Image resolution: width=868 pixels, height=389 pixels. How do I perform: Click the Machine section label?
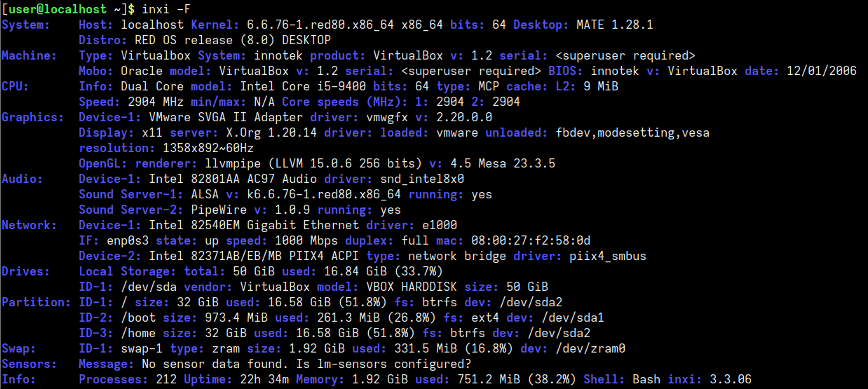click(29, 56)
